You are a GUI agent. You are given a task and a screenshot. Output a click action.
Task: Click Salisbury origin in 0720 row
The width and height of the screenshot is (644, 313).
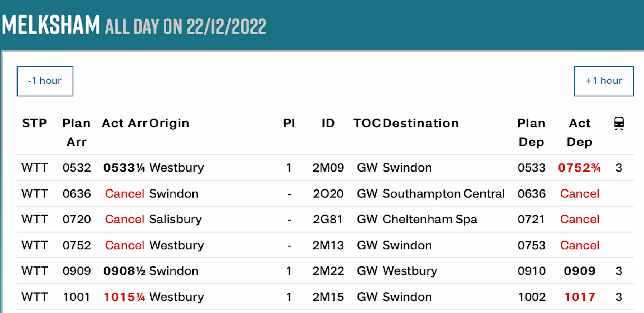tap(175, 219)
